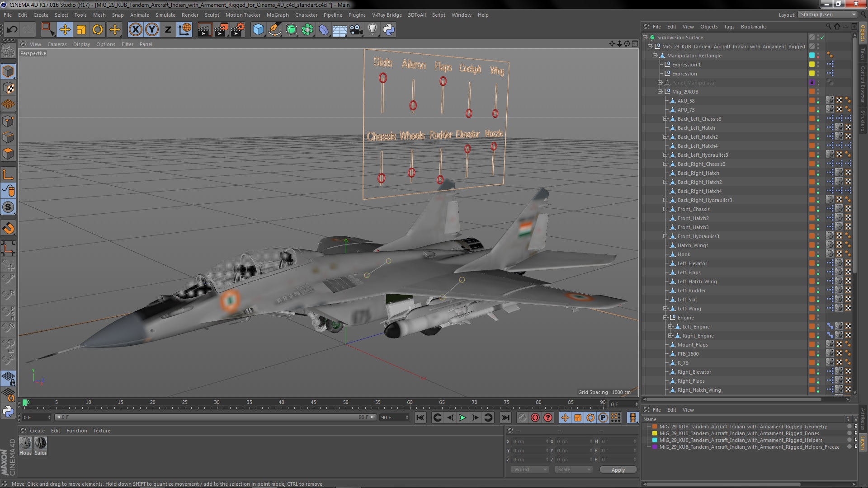
Task: Activate the Rotate tool
Action: click(98, 30)
